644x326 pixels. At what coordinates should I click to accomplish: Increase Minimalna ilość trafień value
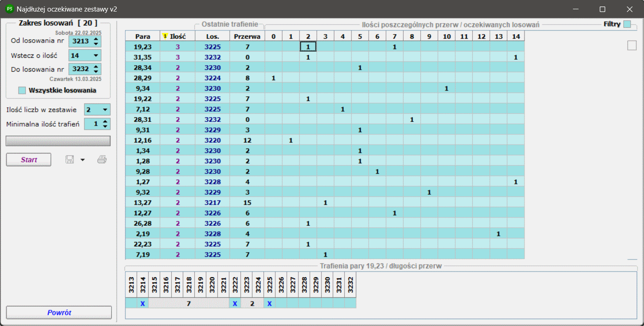click(x=106, y=121)
